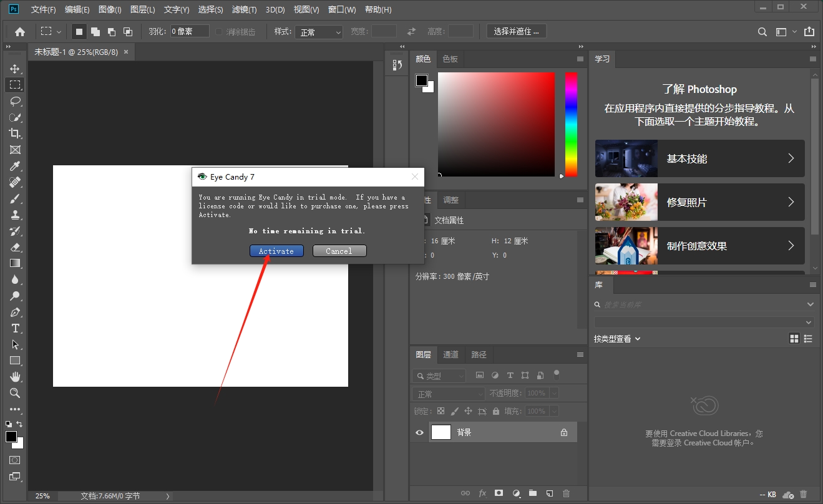Select the Eraser tool

pyautogui.click(x=15, y=247)
